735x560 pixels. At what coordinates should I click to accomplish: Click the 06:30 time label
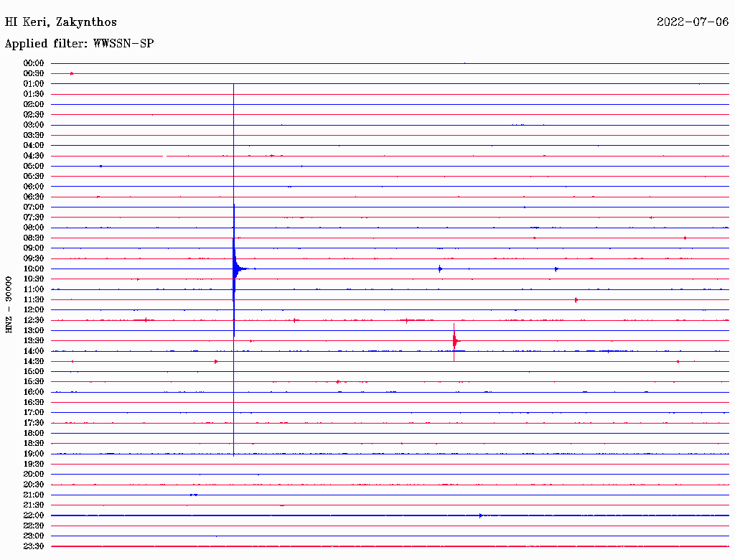(34, 197)
